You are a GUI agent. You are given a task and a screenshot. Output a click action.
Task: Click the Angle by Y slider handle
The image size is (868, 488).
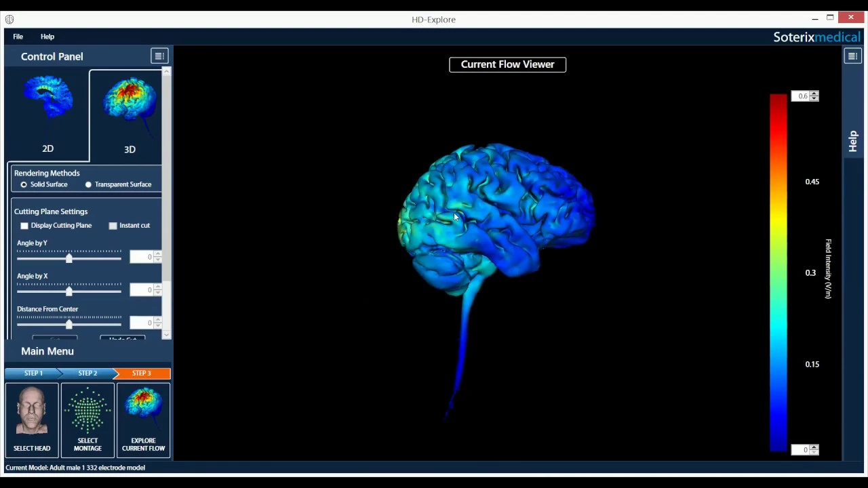pos(68,258)
